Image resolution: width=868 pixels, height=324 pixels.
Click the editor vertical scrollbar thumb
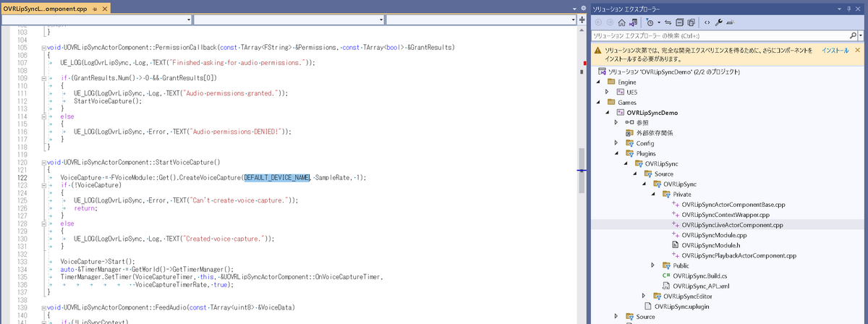582,170
